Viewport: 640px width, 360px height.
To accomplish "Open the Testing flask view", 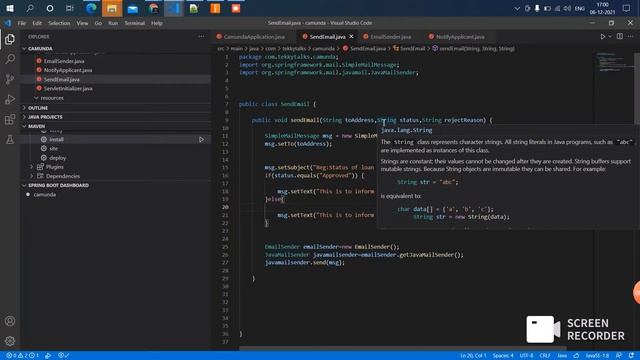I will coord(10,140).
